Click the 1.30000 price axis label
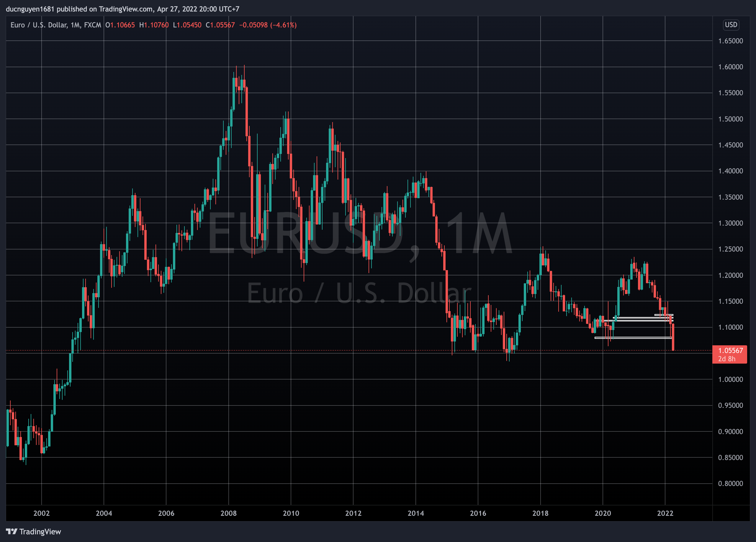This screenshot has height=542, width=756. [730, 223]
